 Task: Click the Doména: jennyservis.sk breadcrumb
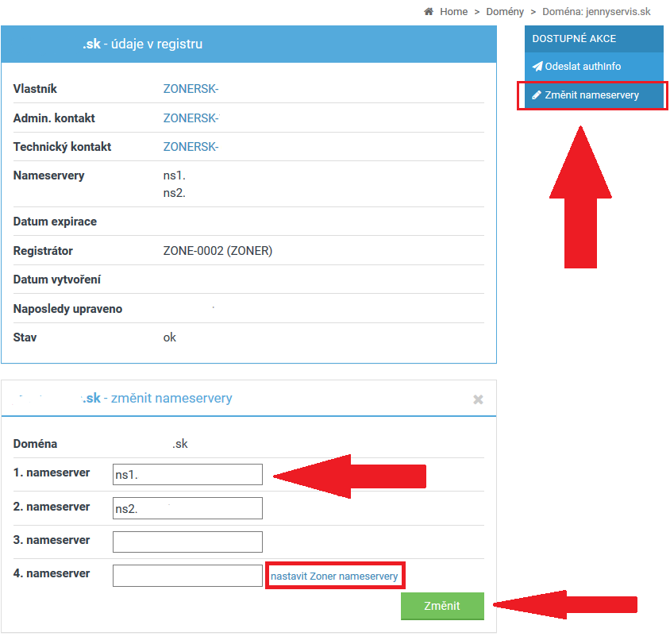coord(596,12)
